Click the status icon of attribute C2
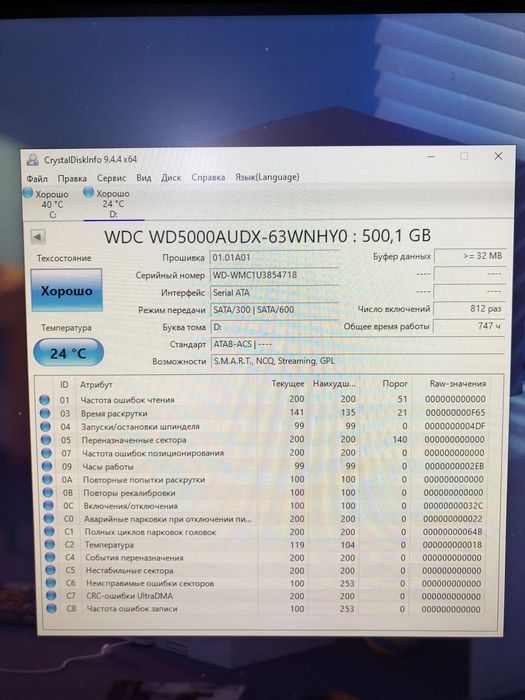The height and width of the screenshot is (700, 525). point(50,545)
